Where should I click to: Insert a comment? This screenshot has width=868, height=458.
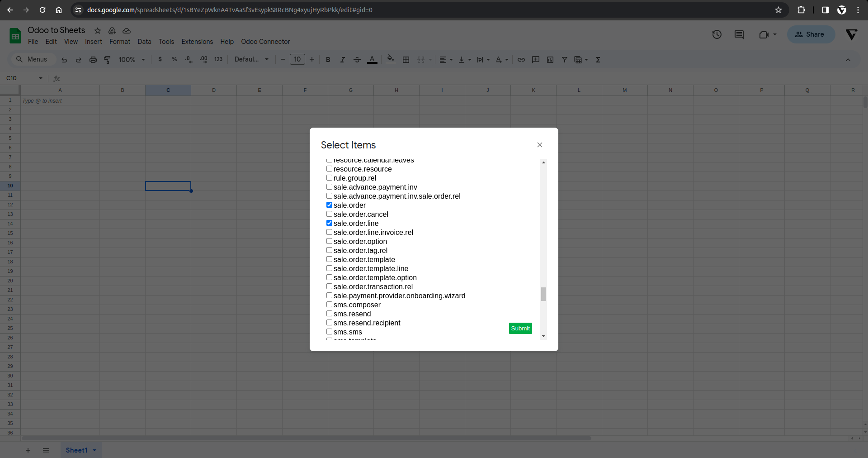pyautogui.click(x=536, y=59)
